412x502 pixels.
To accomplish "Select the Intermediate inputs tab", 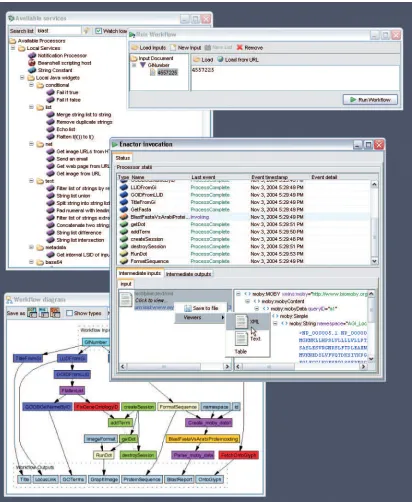I will pos(140,273).
